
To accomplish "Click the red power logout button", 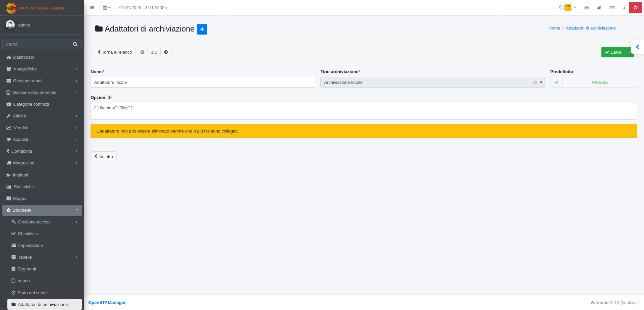I will tap(635, 8).
